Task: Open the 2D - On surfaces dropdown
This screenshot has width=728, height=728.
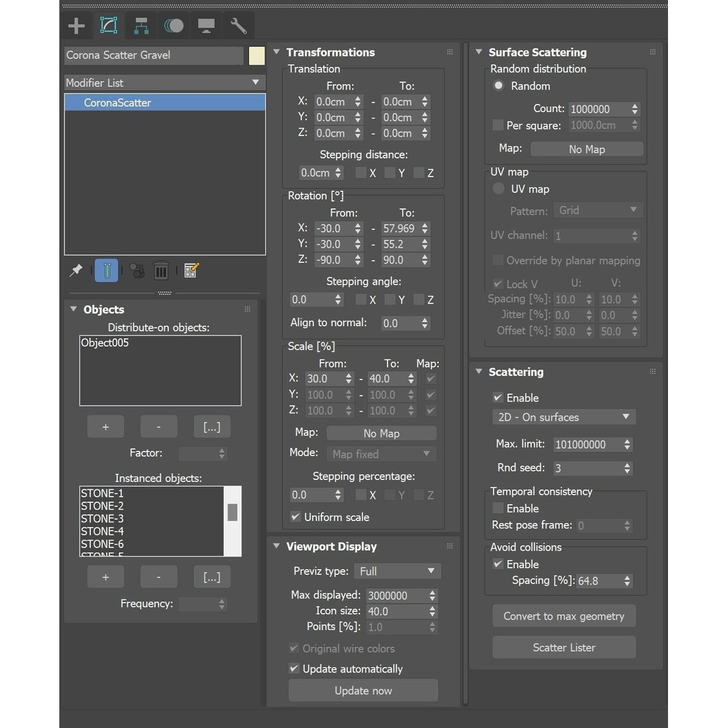Action: (564, 417)
